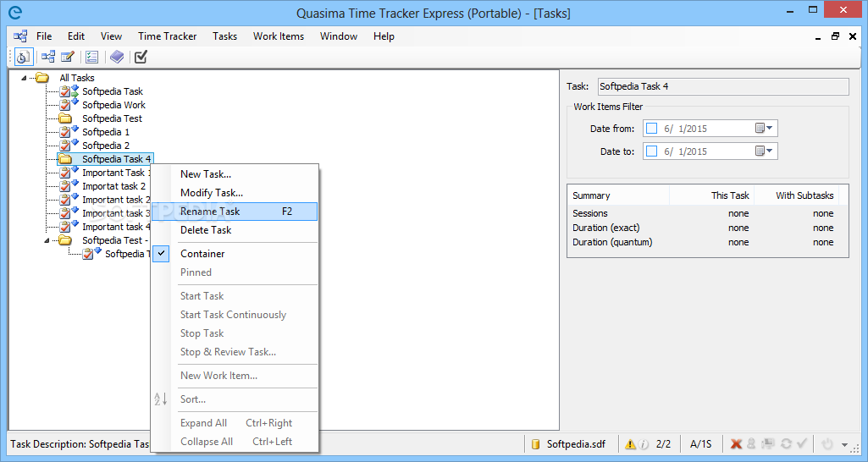Click the task icon beside Important task 3
The width and height of the screenshot is (868, 462).
point(69,213)
